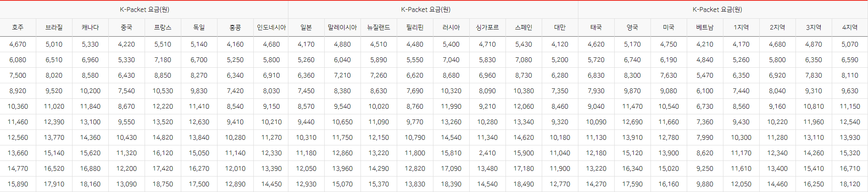Click the 말레이시아 column header
Screen dimensions: 868x192
[342, 27]
